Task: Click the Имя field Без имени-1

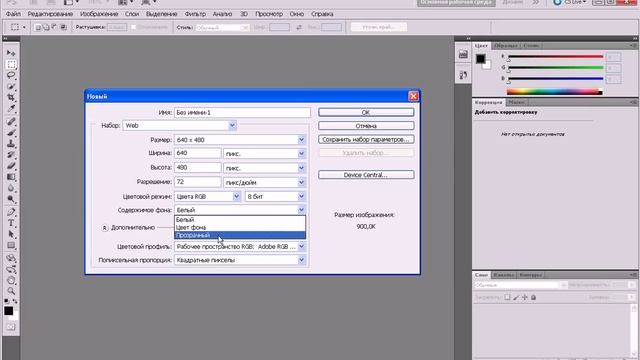Action: click(242, 112)
